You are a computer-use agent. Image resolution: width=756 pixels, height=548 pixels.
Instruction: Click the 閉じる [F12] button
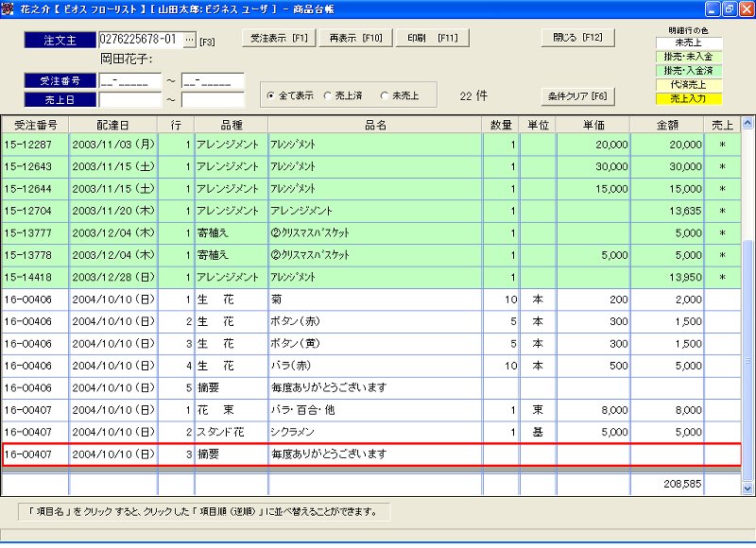[x=577, y=38]
